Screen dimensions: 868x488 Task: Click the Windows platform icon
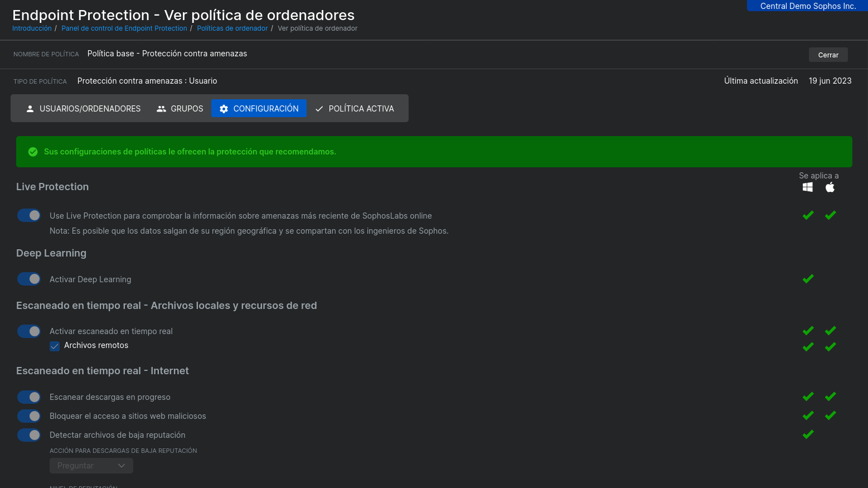807,187
